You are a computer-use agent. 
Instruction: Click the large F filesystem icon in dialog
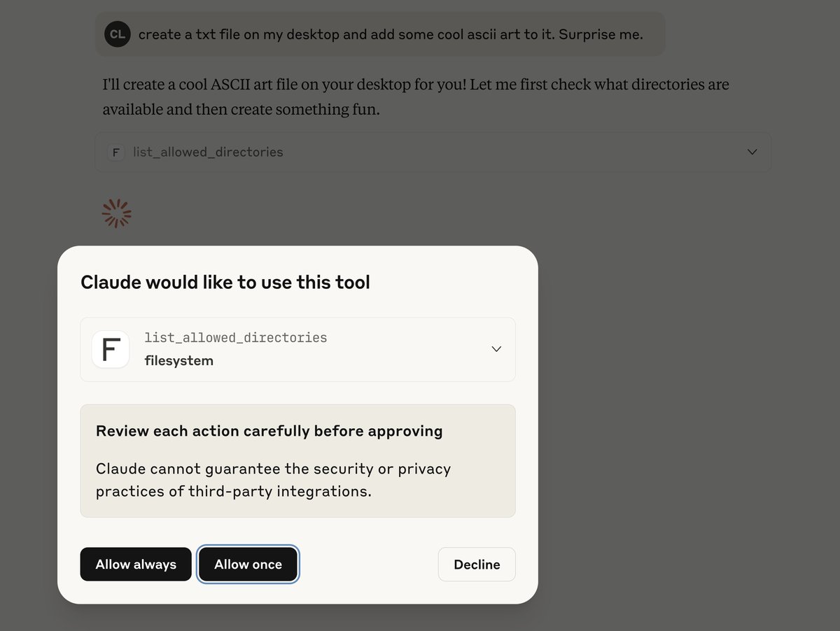pos(111,349)
